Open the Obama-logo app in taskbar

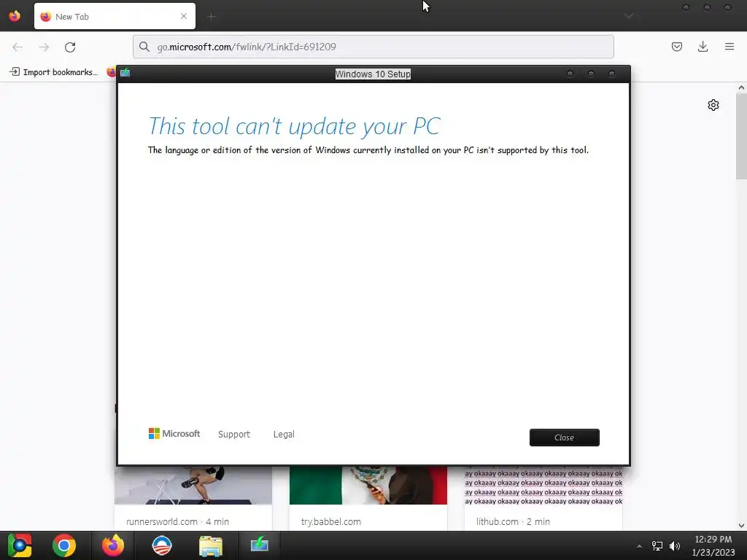click(x=161, y=545)
